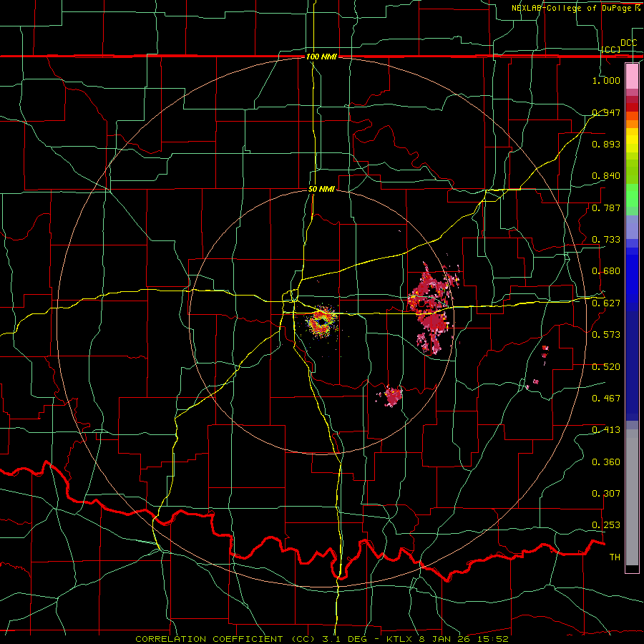Click the KTLX station identifier

399,639
